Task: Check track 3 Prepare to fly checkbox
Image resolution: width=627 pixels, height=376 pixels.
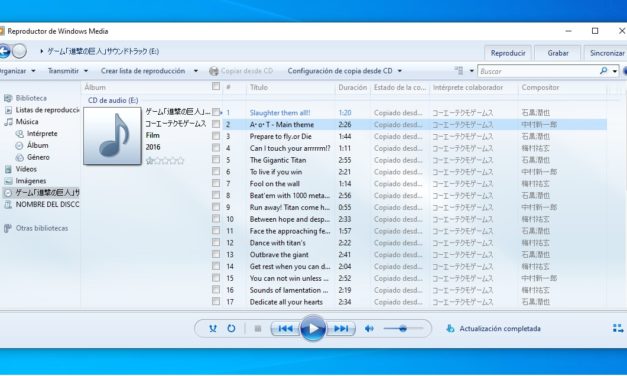Action: (x=216, y=136)
